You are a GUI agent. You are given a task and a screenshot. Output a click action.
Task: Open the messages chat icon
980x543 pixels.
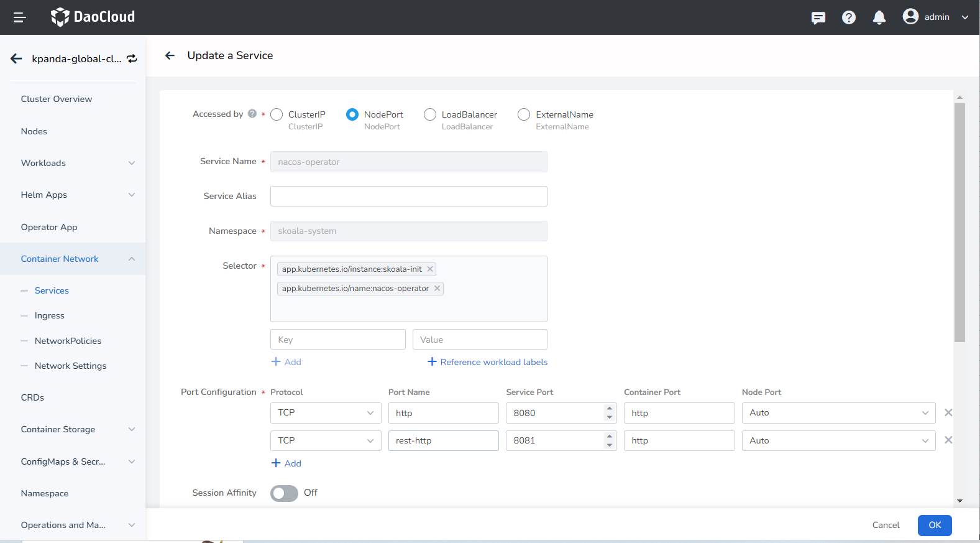(x=818, y=17)
